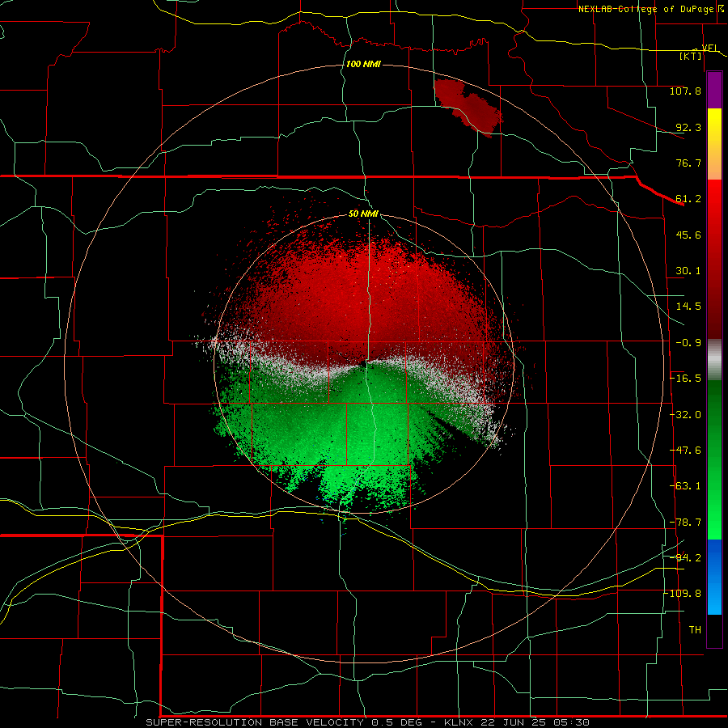The width and height of the screenshot is (728, 728).
Task: Click the 107.8 value on the velocity scale
Action: [685, 91]
